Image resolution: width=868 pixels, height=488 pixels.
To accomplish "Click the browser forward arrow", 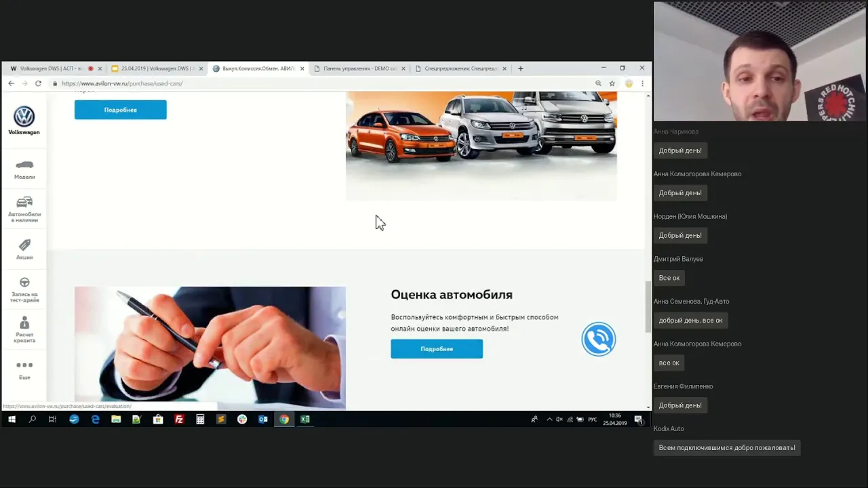I will [x=24, y=83].
